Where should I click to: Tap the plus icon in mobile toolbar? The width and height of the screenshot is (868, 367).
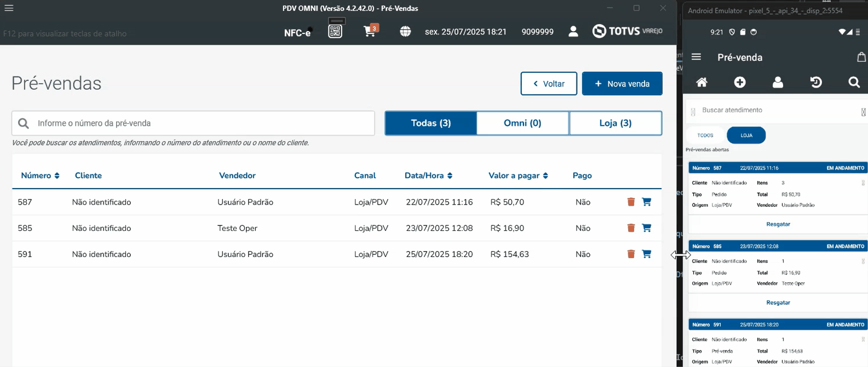[740, 82]
